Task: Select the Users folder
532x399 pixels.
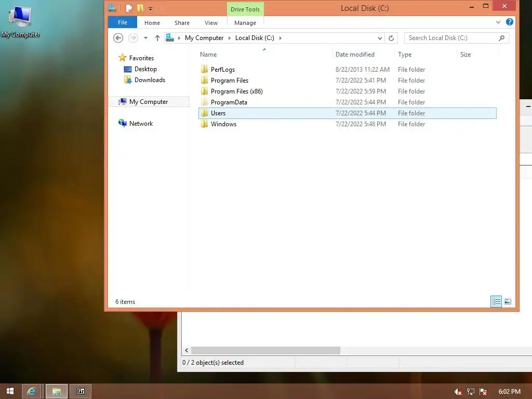Action: (348, 113)
